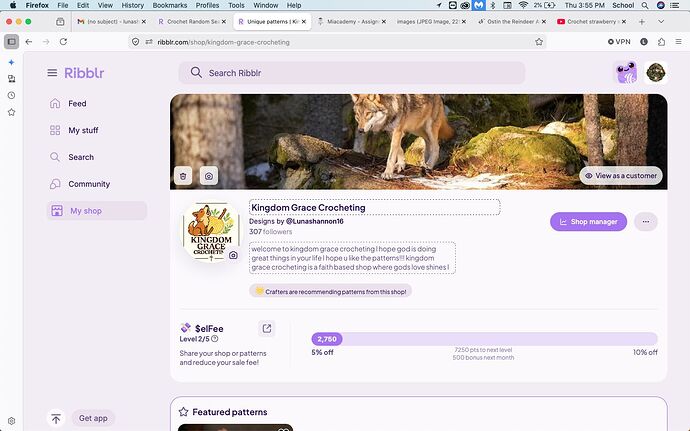
Task: Open the Apple menu
Action: coord(13,5)
